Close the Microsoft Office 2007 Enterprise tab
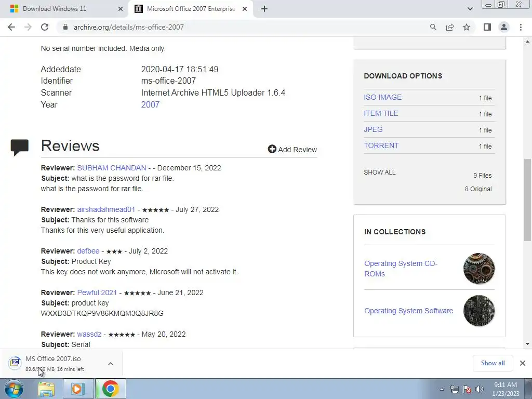The image size is (532, 399). pos(245,9)
